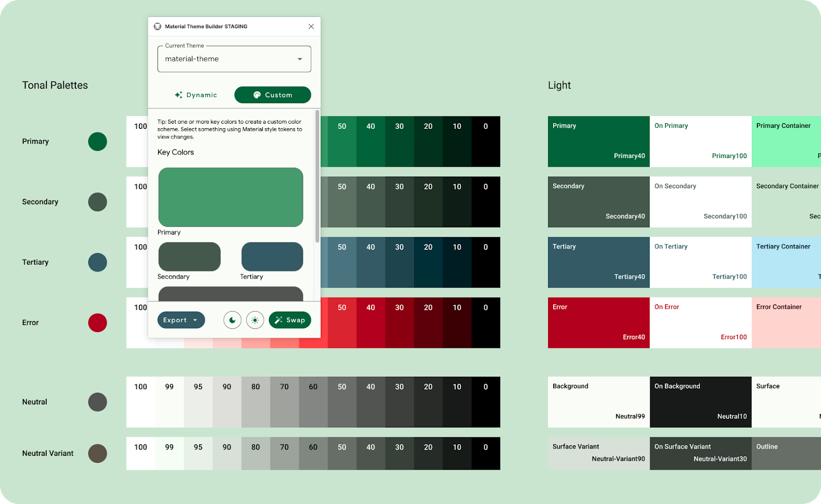The image size is (821, 504).
Task: Click the moon icon for dark scheme preview
Action: pyautogui.click(x=232, y=320)
